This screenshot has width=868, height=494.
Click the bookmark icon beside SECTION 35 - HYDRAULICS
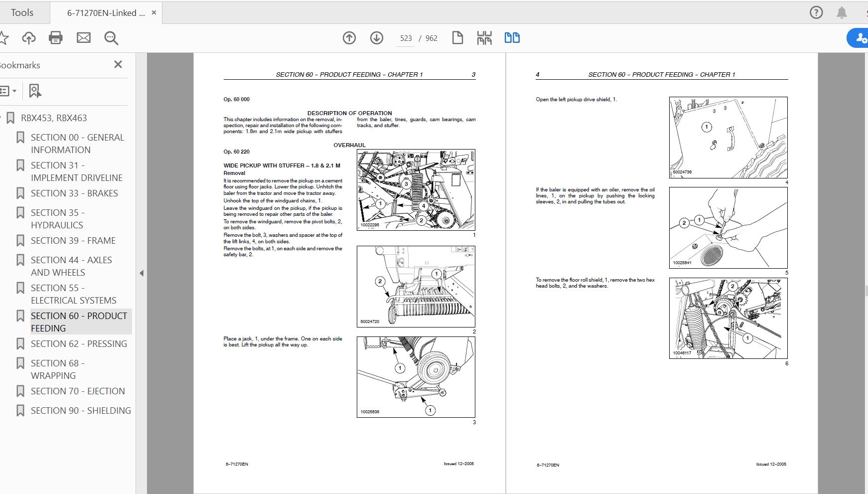pyautogui.click(x=20, y=212)
